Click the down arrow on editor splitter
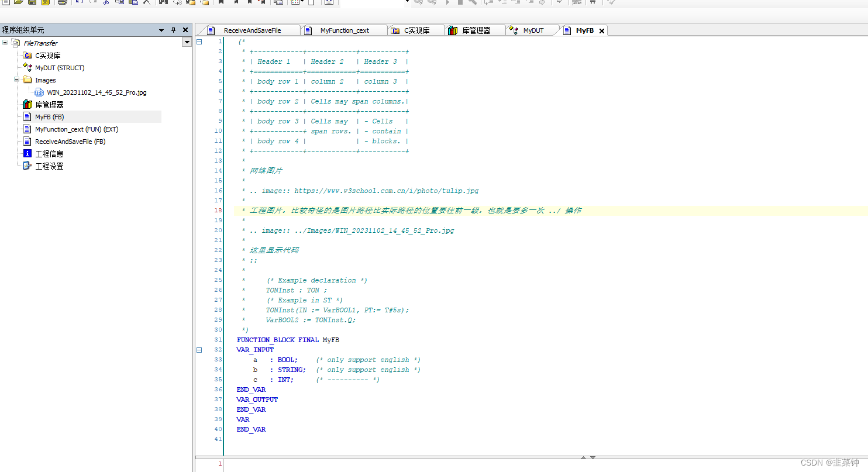Image resolution: width=868 pixels, height=472 pixels. (x=593, y=457)
